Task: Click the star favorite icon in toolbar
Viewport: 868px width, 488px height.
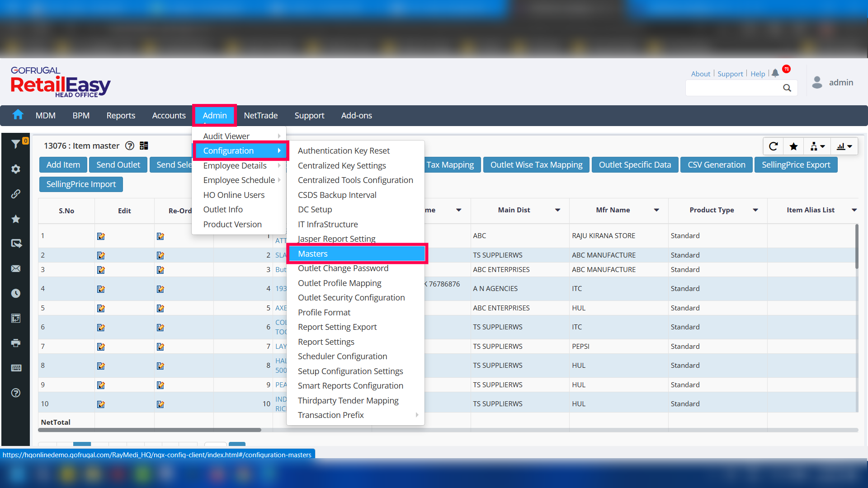Action: 793,146
